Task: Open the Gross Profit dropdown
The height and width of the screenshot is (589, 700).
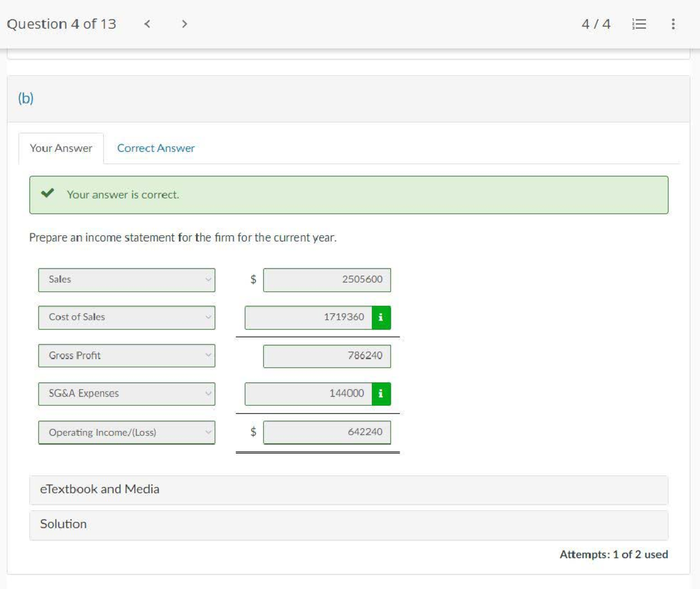Action: coord(127,356)
